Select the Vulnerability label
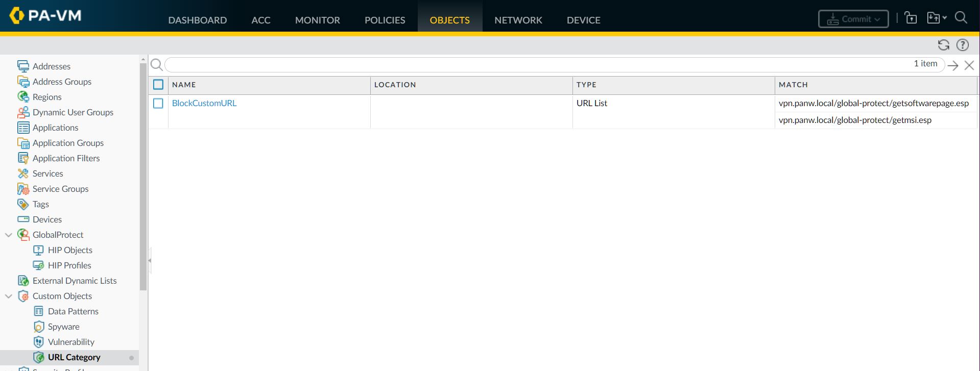The height and width of the screenshot is (371, 980). [x=71, y=342]
